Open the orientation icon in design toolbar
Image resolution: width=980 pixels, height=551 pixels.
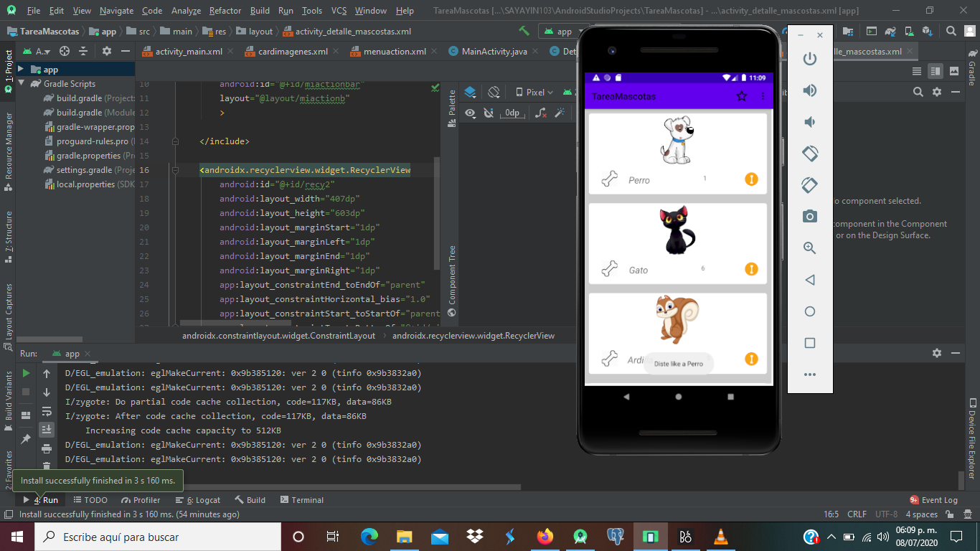(493, 92)
